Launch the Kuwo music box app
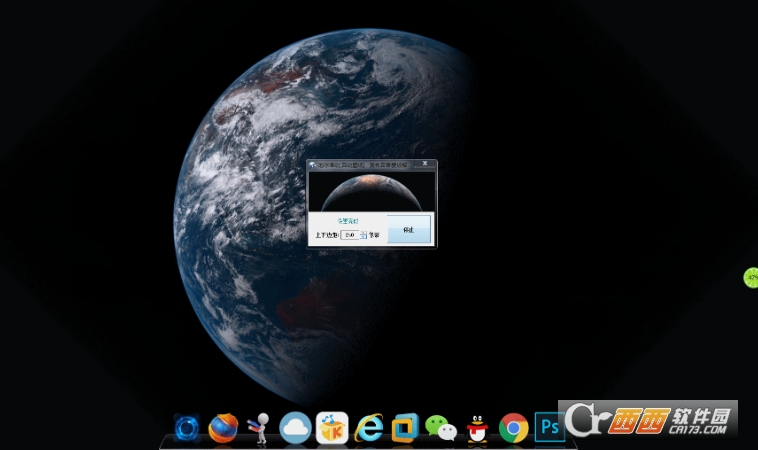This screenshot has width=758, height=450. [332, 428]
